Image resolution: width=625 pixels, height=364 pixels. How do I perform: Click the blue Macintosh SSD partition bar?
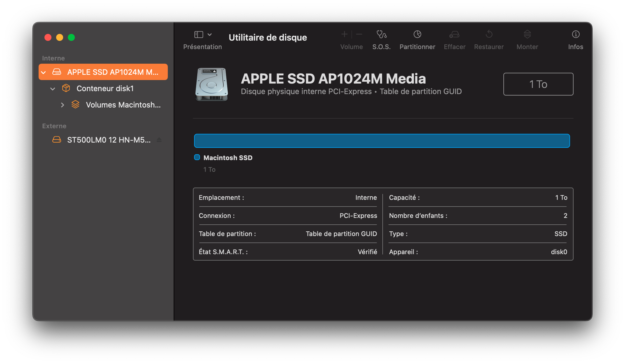click(x=382, y=141)
